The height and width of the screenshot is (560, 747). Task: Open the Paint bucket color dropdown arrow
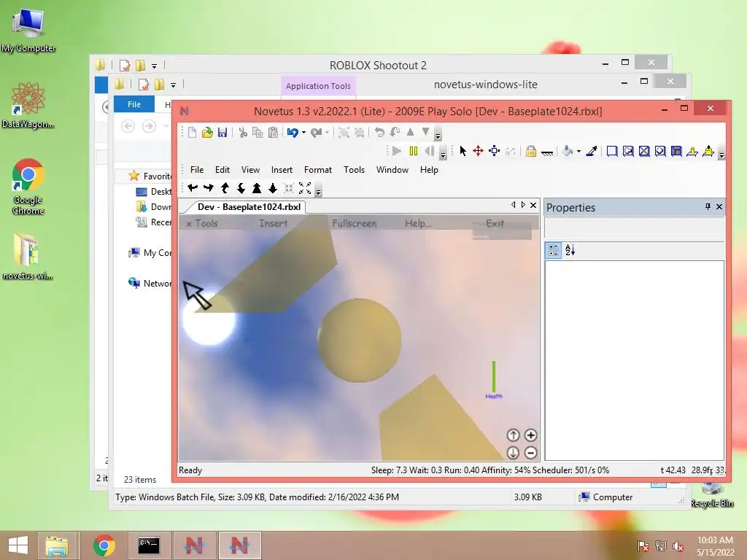coord(578,152)
